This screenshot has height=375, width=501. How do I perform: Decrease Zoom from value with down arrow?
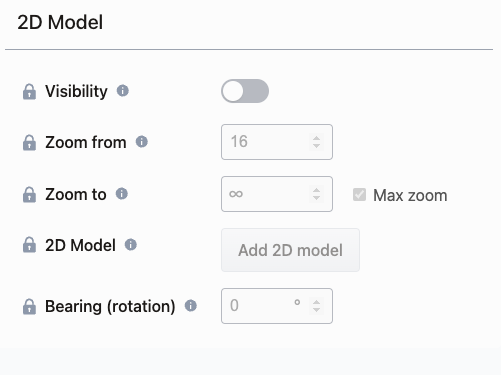click(316, 146)
